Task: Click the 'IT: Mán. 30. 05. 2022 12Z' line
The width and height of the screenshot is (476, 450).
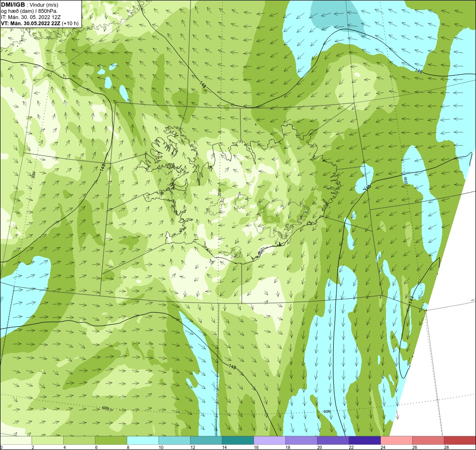Action: point(30,17)
